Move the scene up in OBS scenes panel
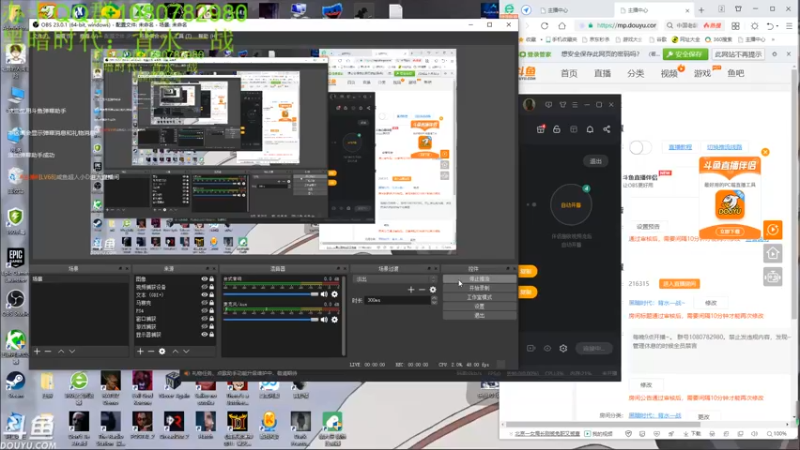Image resolution: width=800 pixels, height=450 pixels. [61, 352]
